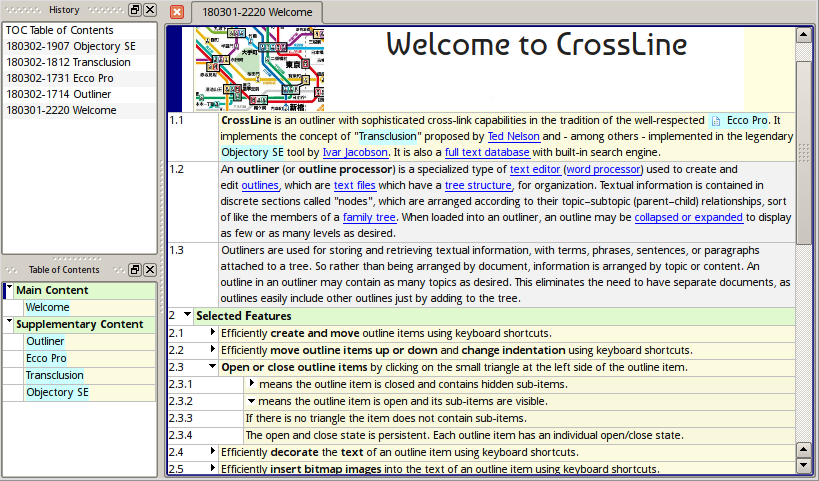Select the 180301-2220 Welcome tab
The height and width of the screenshot is (481, 819).
[257, 12]
